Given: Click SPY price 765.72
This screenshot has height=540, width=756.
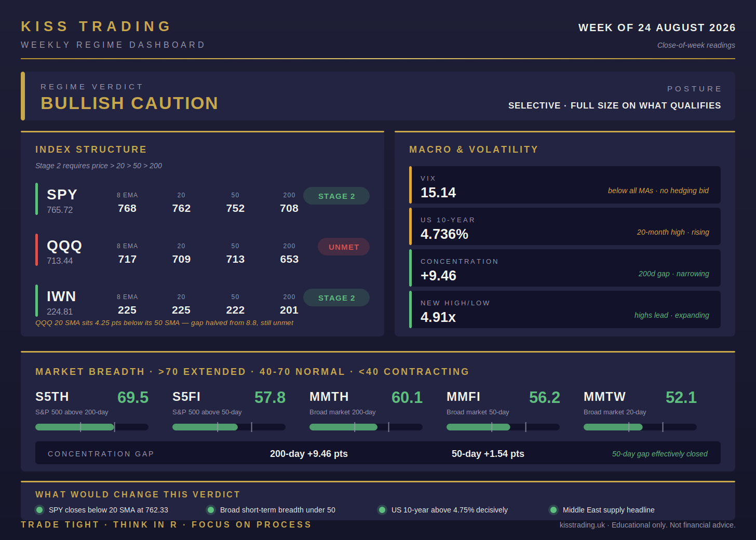Looking at the screenshot, I should [60, 210].
